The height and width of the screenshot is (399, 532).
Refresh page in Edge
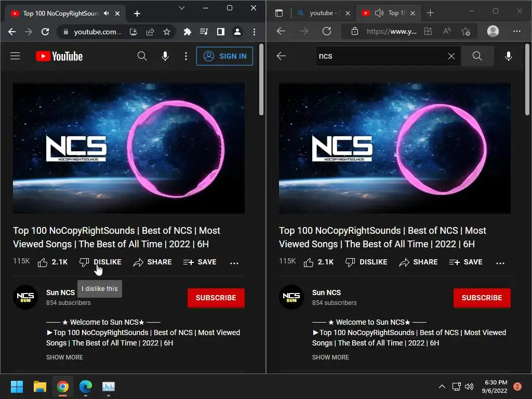pyautogui.click(x=327, y=31)
